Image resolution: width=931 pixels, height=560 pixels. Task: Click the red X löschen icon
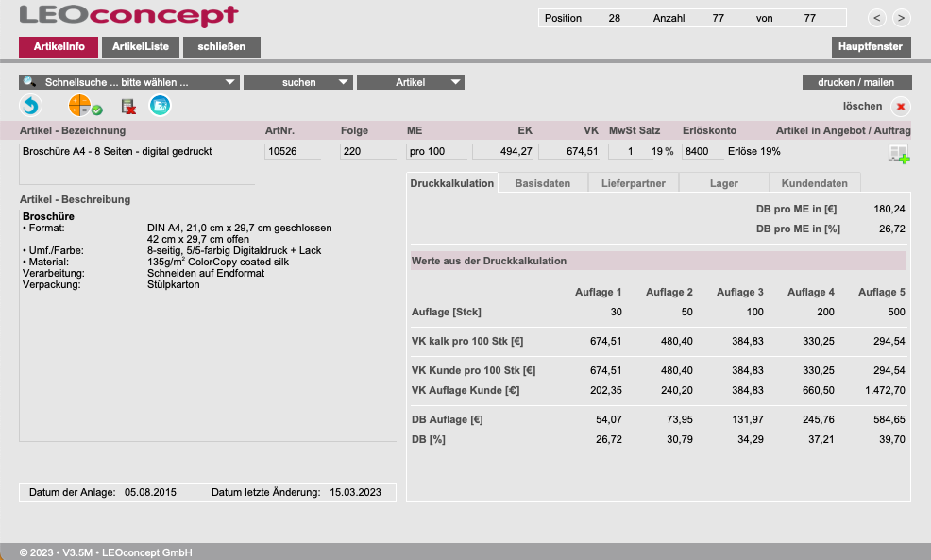(x=901, y=107)
